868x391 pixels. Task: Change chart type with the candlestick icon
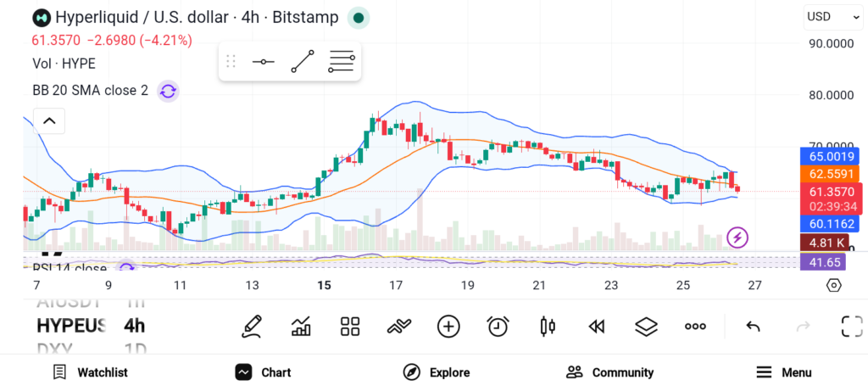pyautogui.click(x=548, y=327)
